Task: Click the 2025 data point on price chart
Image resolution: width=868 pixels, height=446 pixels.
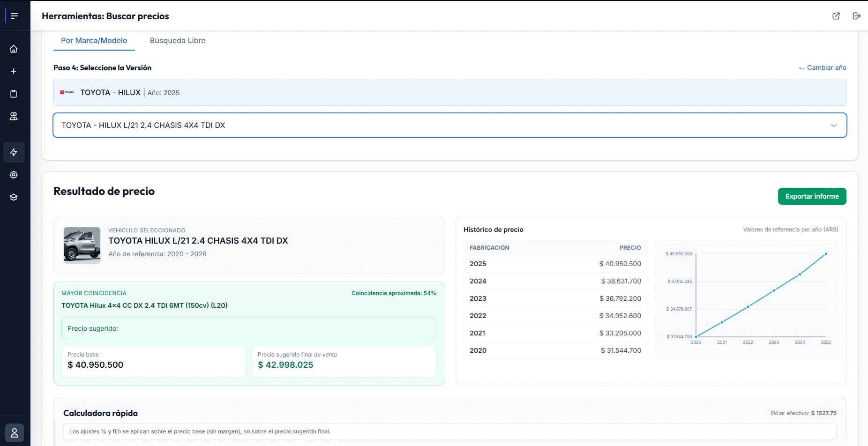Action: (826, 254)
